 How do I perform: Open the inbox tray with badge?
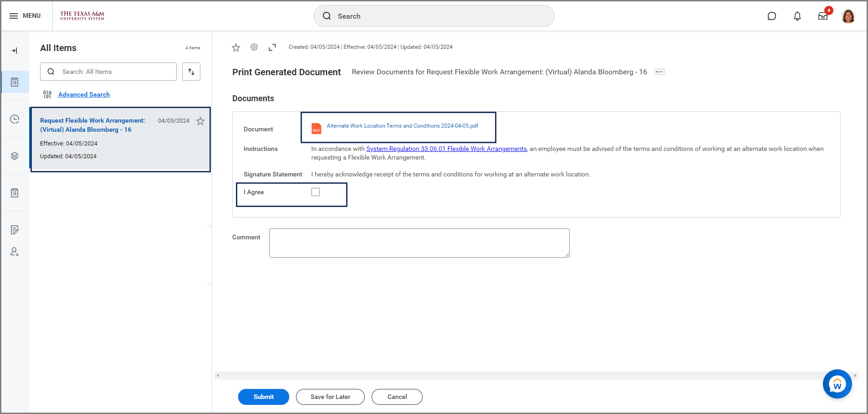tap(822, 16)
